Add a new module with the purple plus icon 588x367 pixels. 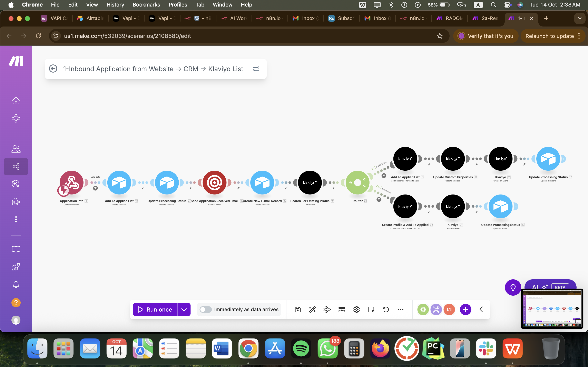pos(465,310)
